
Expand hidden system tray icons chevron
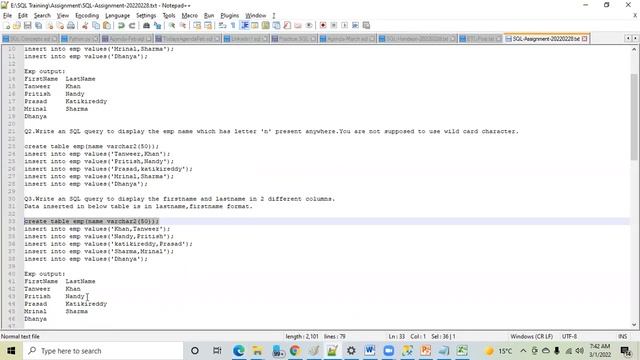pyautogui.click(x=523, y=351)
